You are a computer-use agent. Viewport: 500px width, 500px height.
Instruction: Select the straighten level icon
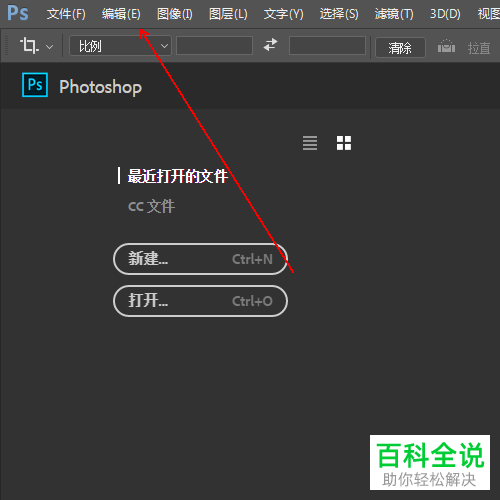click(x=446, y=46)
